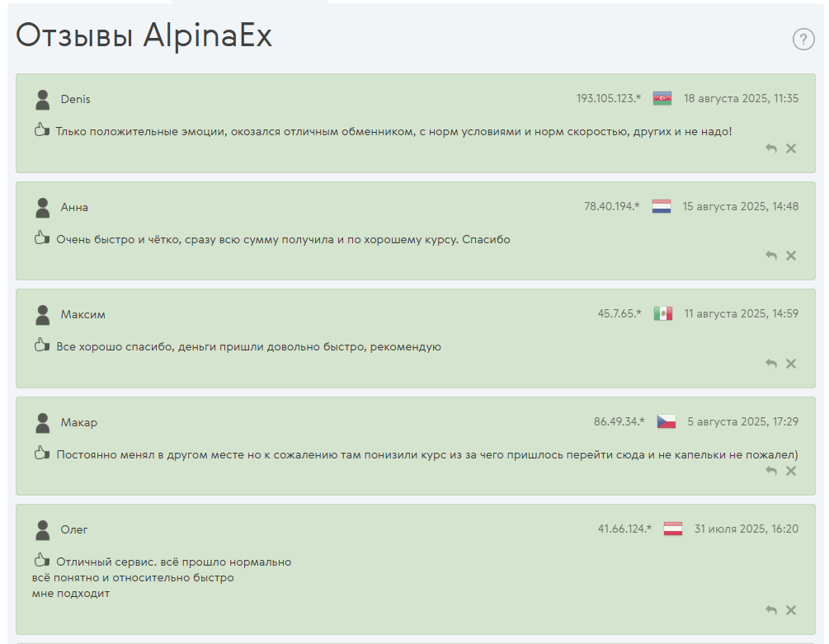
Task: Click thumbs-up icon in Denis's review
Action: [x=42, y=129]
